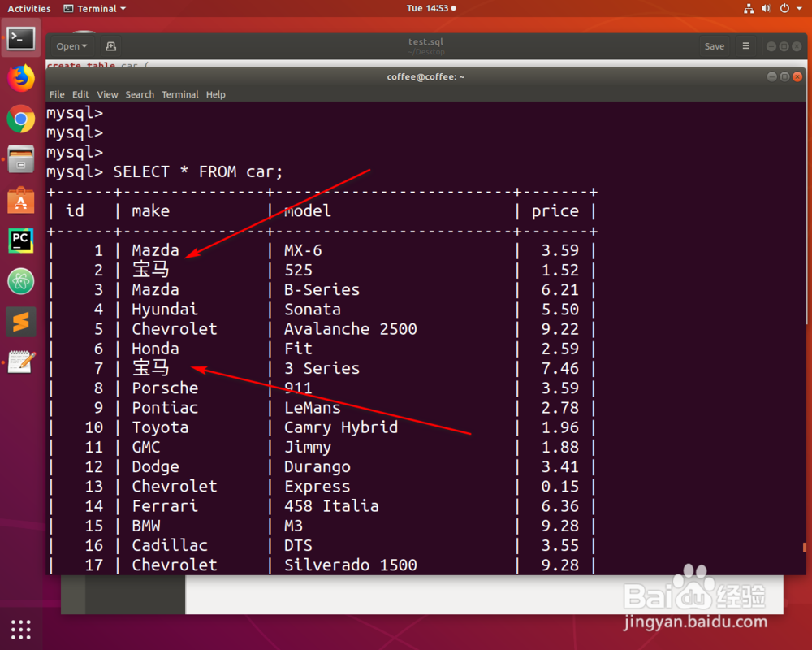Open the View menu in terminal

coord(107,94)
